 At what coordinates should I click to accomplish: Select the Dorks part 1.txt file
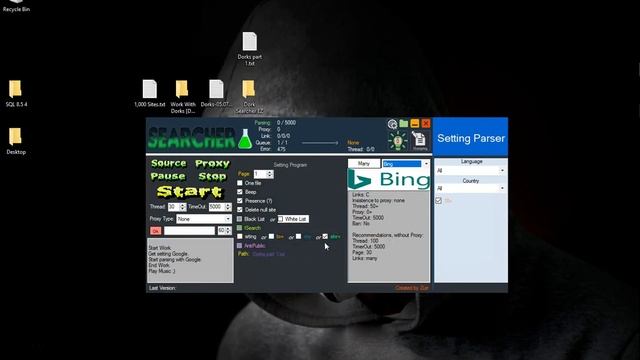249,49
